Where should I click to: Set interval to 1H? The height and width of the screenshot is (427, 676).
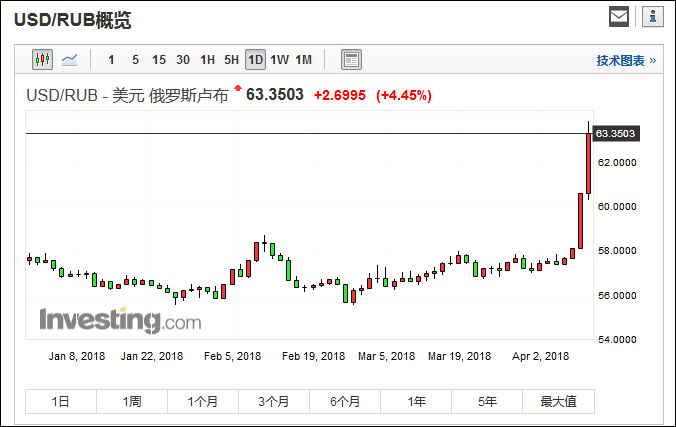click(x=207, y=60)
